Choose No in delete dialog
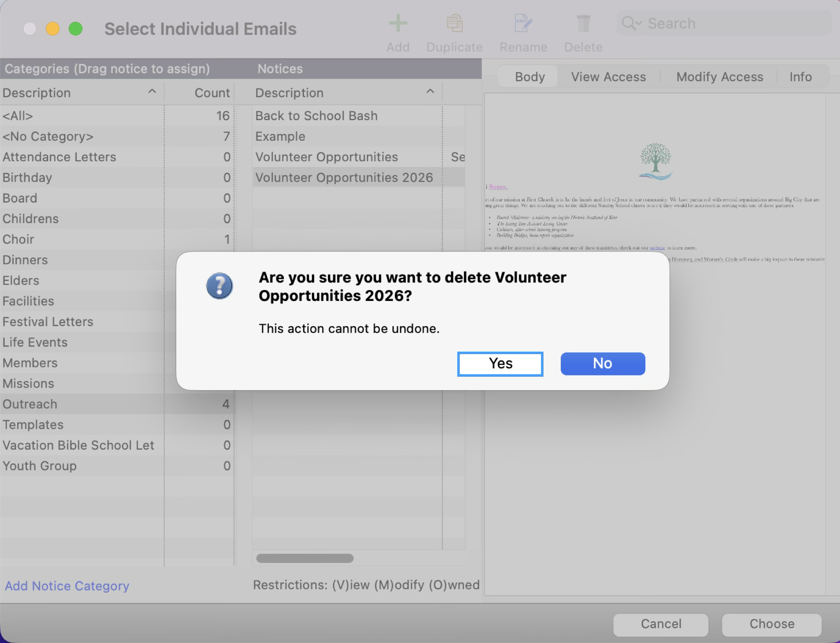Screen dimensions: 840x643 (x=603, y=364)
